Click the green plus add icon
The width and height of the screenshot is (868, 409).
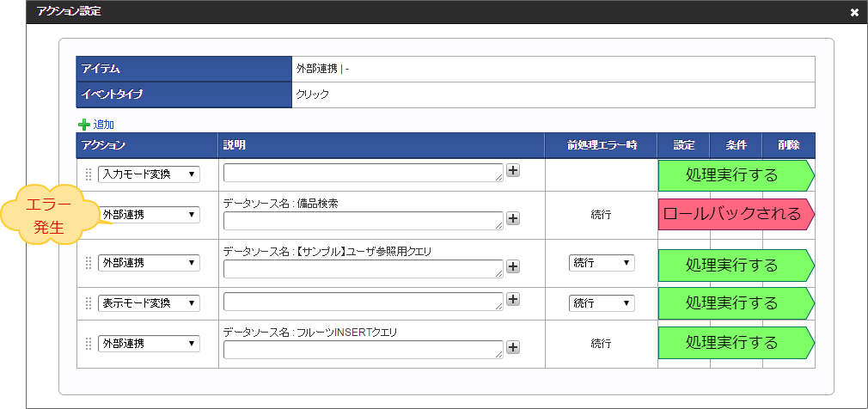[84, 125]
